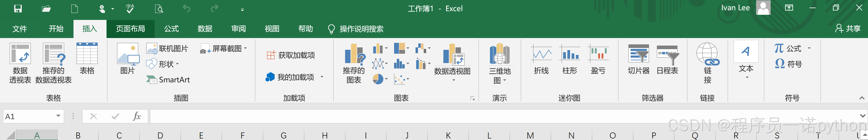Click the 操作说明搜索 search box
Screen dimensions: 868x140
pos(356,29)
